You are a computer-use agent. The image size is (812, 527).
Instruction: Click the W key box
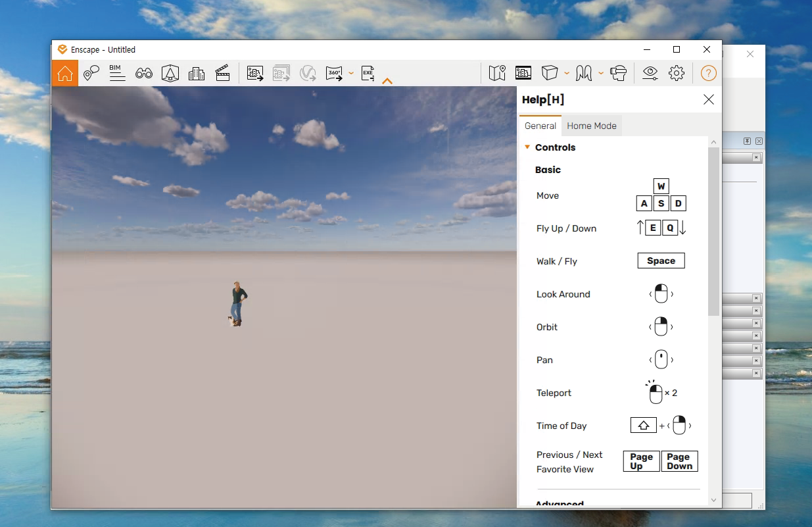(x=661, y=186)
